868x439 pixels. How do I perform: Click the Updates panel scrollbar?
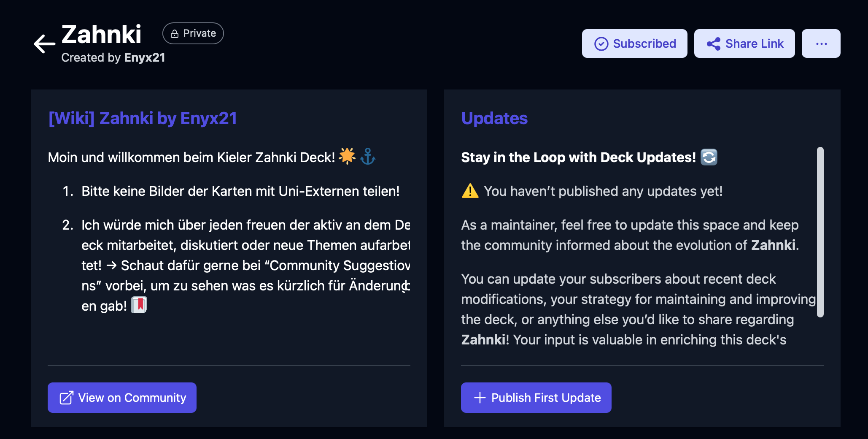click(820, 232)
